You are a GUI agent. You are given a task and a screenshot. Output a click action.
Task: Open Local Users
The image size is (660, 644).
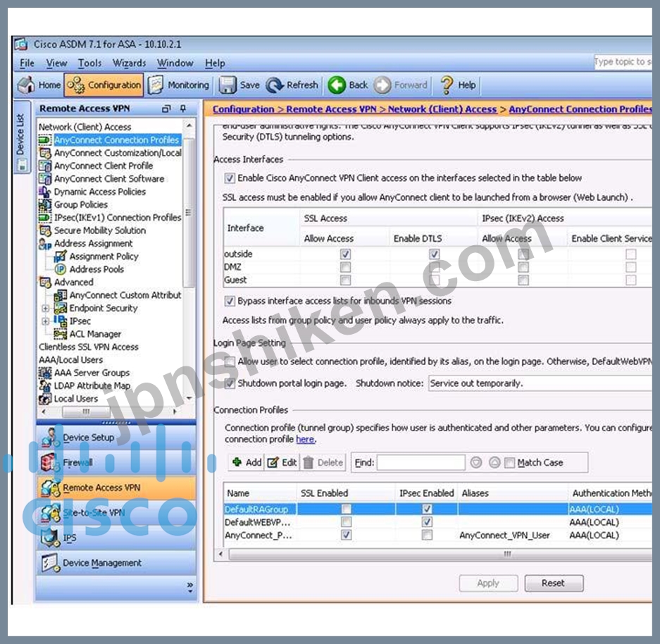coord(76,399)
